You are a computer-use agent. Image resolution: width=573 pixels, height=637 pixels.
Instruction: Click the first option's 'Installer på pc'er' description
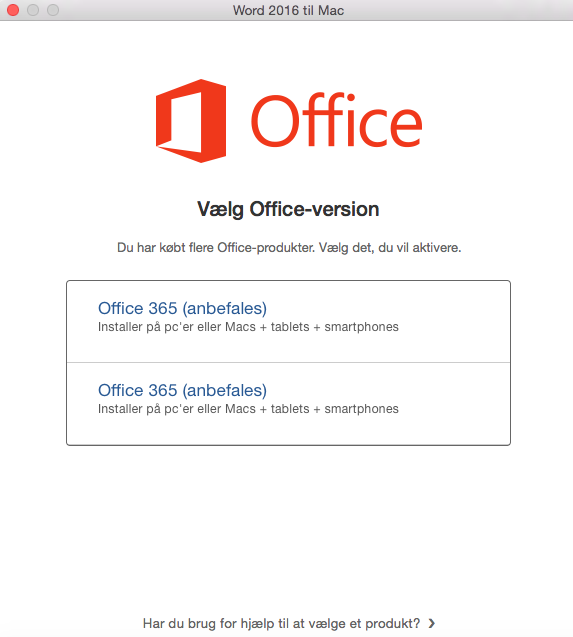[x=248, y=327]
